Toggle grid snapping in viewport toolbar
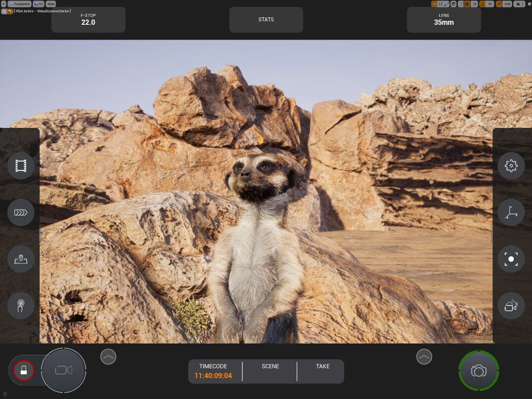This screenshot has height=399, width=532. click(467, 4)
